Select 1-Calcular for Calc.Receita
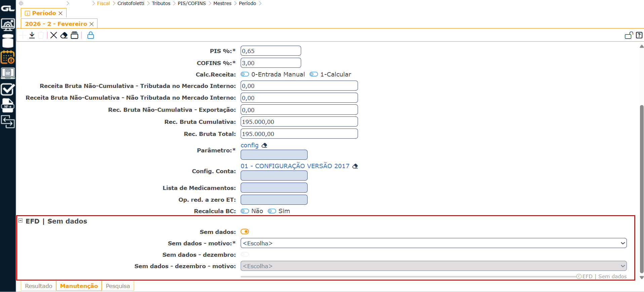The image size is (644, 292). click(x=314, y=74)
